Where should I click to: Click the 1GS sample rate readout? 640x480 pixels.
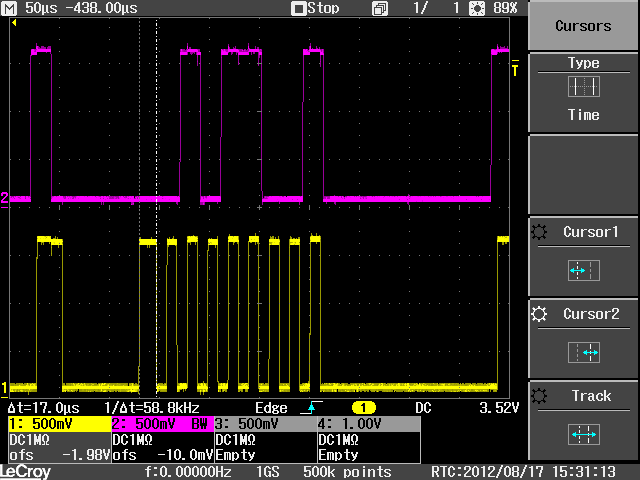(x=268, y=472)
